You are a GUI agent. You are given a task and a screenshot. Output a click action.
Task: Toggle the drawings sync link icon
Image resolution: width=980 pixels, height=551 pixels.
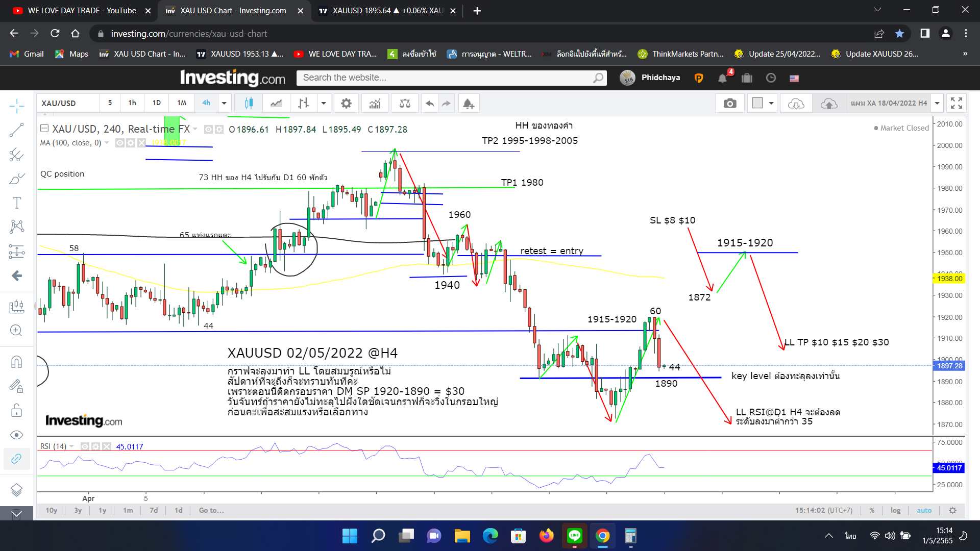(16, 459)
